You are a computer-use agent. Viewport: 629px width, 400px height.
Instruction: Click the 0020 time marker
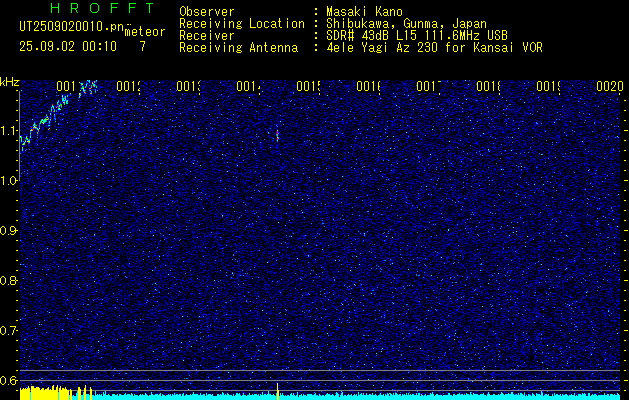pyautogui.click(x=610, y=86)
